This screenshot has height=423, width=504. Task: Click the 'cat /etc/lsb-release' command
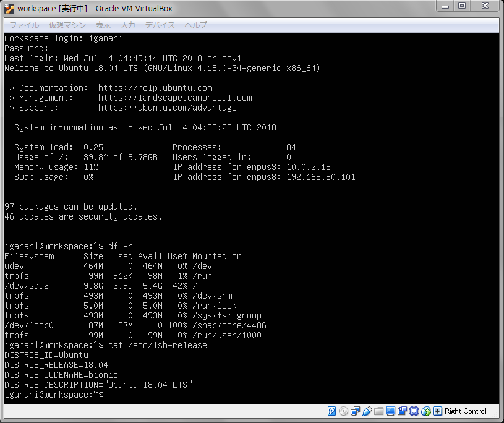pos(158,346)
